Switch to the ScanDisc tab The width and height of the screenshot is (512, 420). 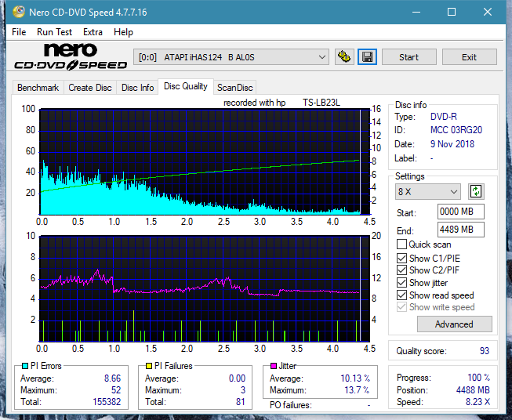click(234, 88)
